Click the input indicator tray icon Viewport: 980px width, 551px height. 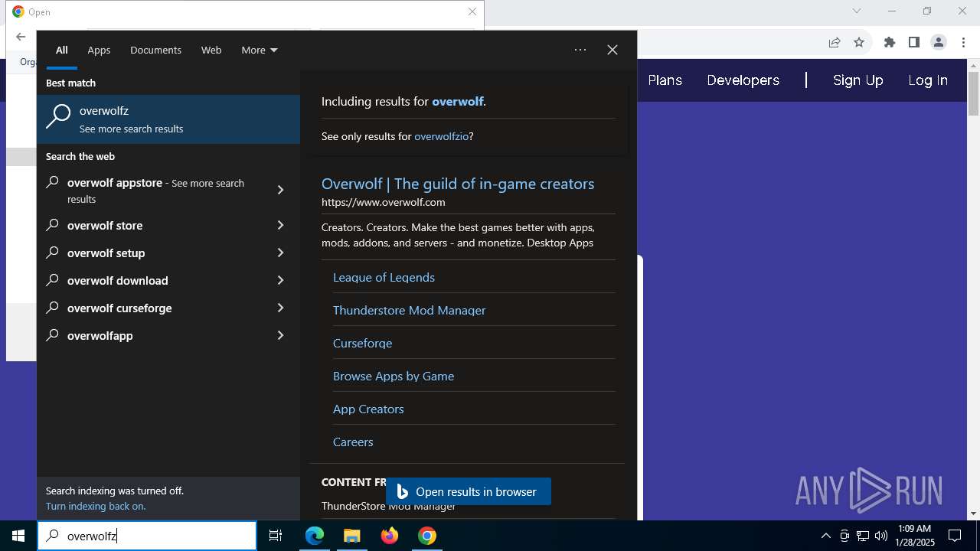point(844,536)
